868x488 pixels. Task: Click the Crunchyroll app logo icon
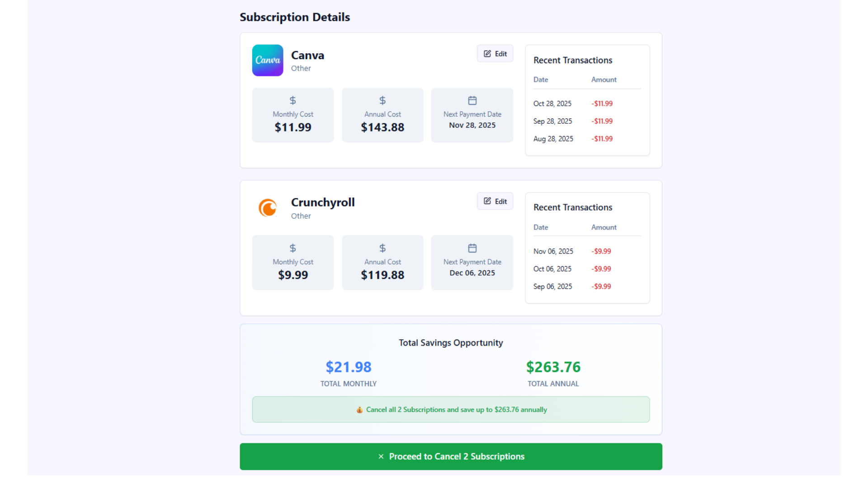coord(268,208)
